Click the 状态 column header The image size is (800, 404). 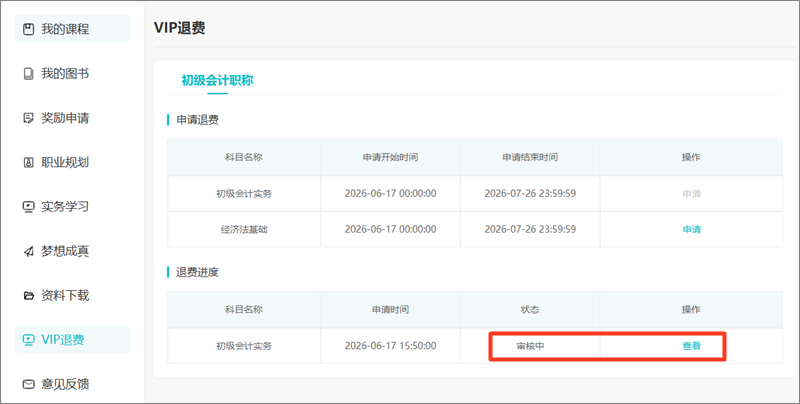click(x=530, y=310)
